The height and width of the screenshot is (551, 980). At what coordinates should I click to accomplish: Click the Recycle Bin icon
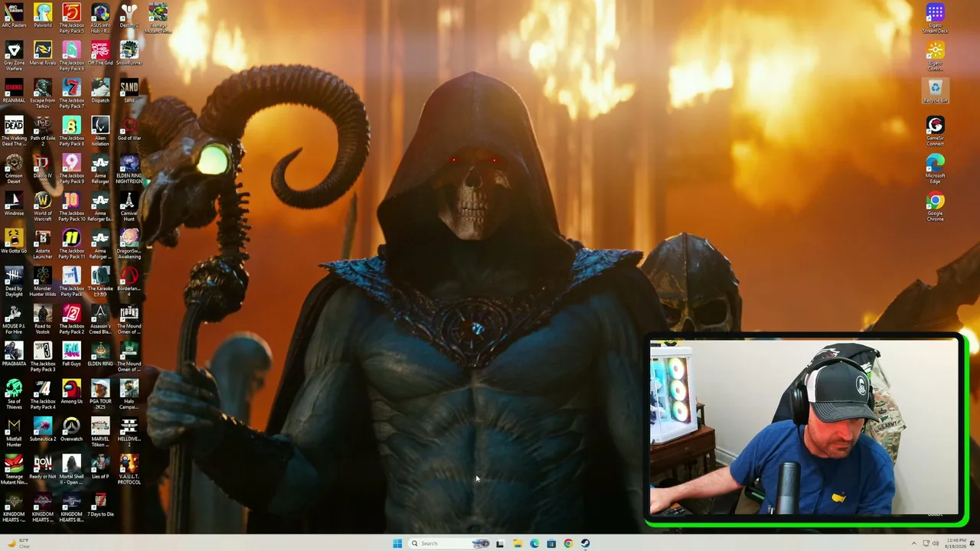pyautogui.click(x=935, y=90)
